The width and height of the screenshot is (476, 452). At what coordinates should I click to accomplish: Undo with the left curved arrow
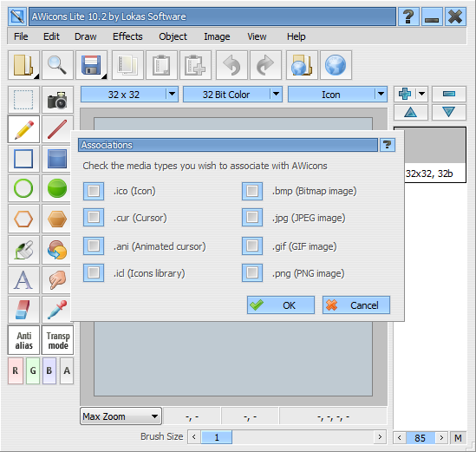pos(231,65)
